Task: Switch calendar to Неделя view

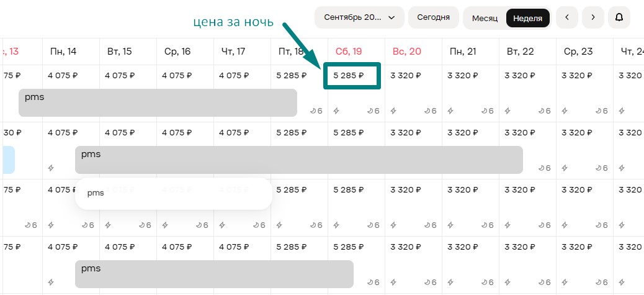Action: 528,18
